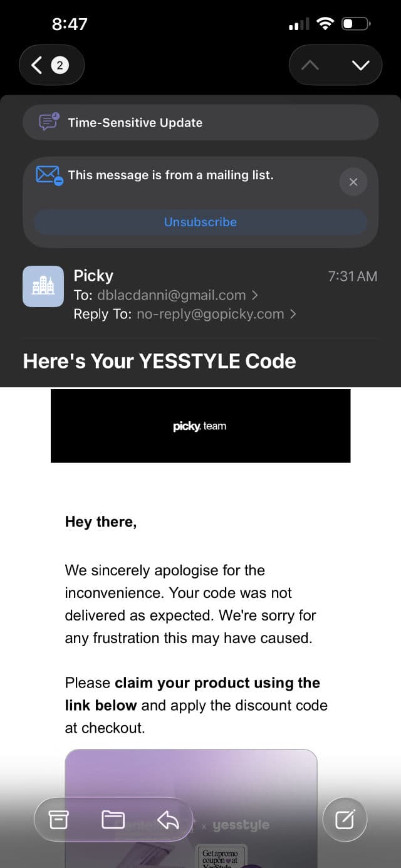Tap the Picky sender name
The height and width of the screenshot is (868, 401).
(93, 276)
